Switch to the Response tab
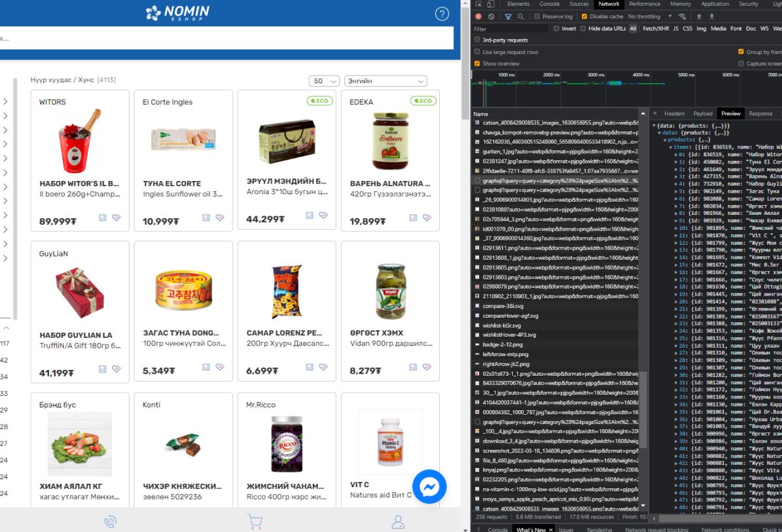Screen dimensions: 782x532 pos(760,113)
